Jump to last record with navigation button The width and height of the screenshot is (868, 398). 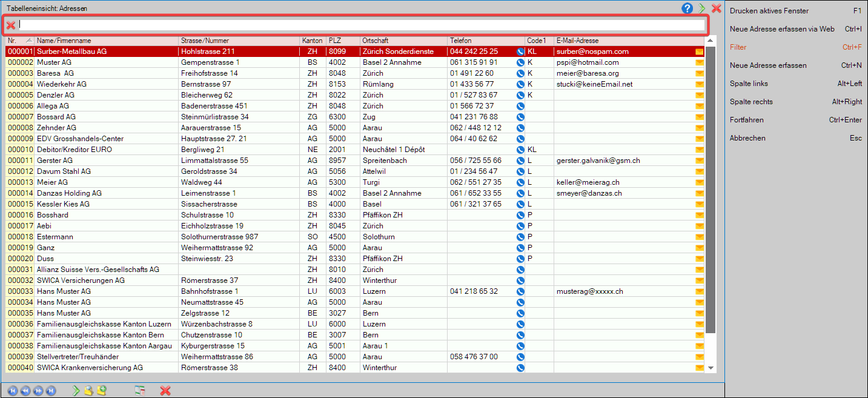pos(51,391)
